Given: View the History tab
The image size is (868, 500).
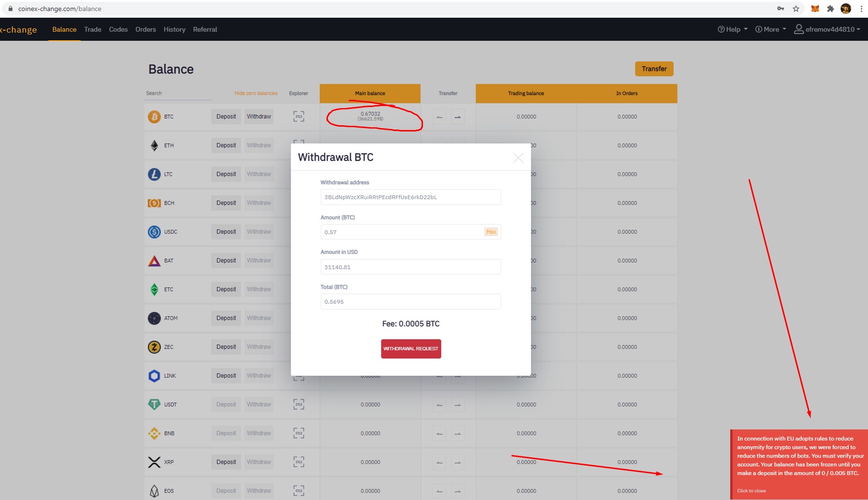Looking at the screenshot, I should point(174,29).
